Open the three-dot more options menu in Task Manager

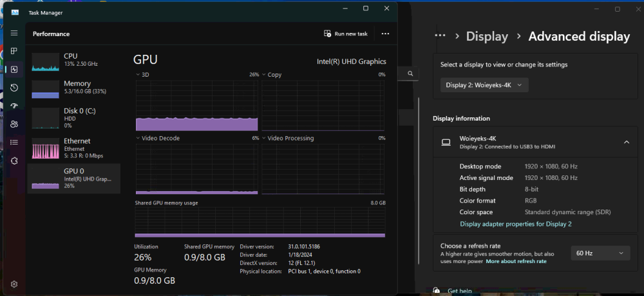pyautogui.click(x=385, y=34)
